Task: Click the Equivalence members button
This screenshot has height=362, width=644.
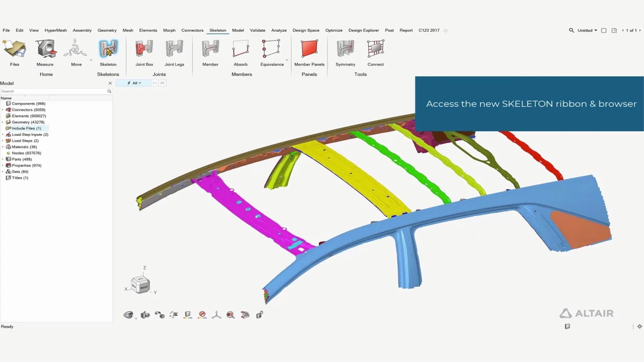Action: point(272,49)
